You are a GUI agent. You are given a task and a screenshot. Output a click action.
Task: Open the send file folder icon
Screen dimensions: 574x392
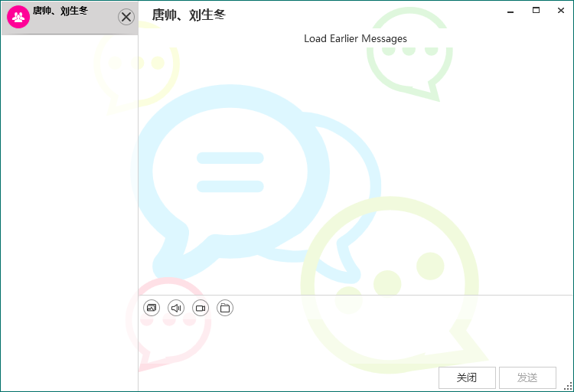click(225, 308)
